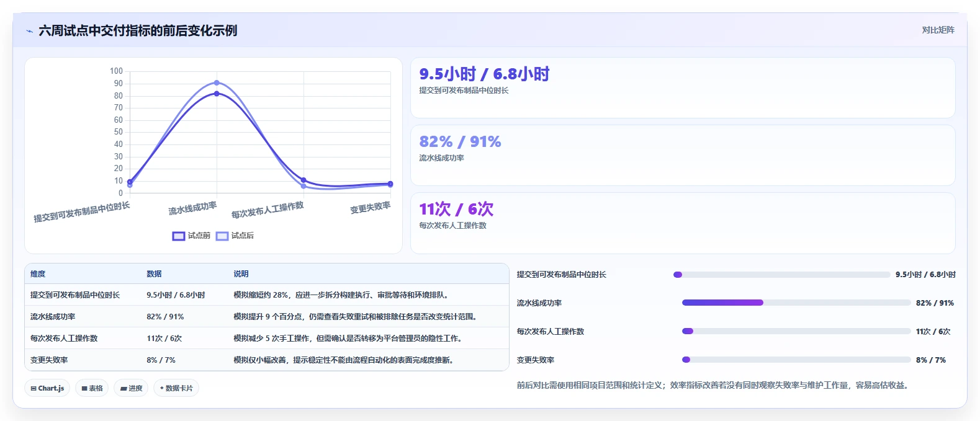Click the 试点前 point at 流水线成功率

pyautogui.click(x=217, y=94)
